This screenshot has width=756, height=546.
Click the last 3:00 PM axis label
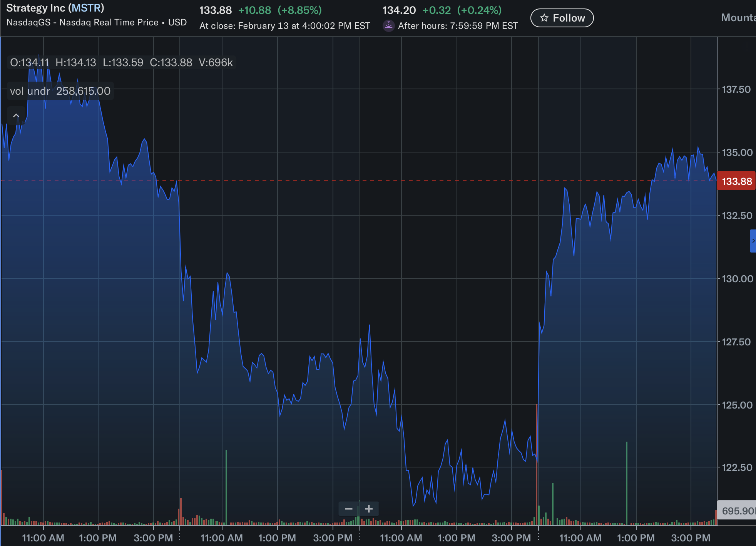[x=691, y=538]
